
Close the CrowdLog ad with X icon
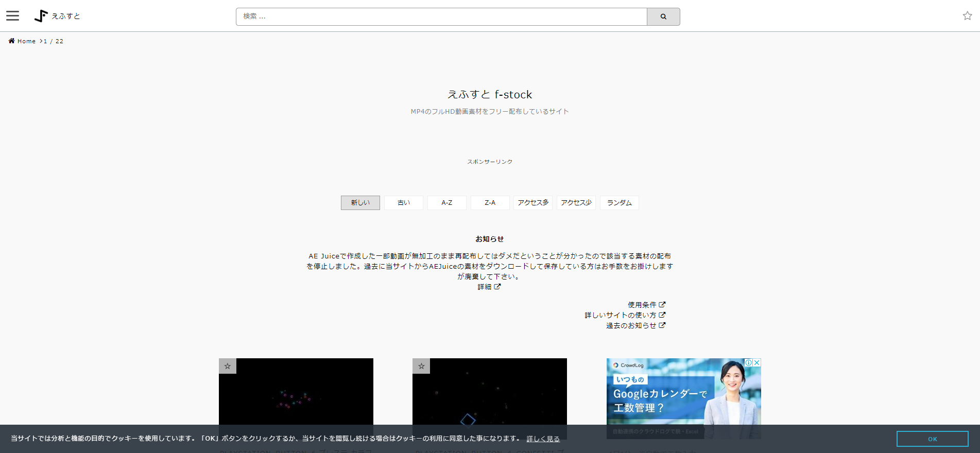[x=757, y=362]
